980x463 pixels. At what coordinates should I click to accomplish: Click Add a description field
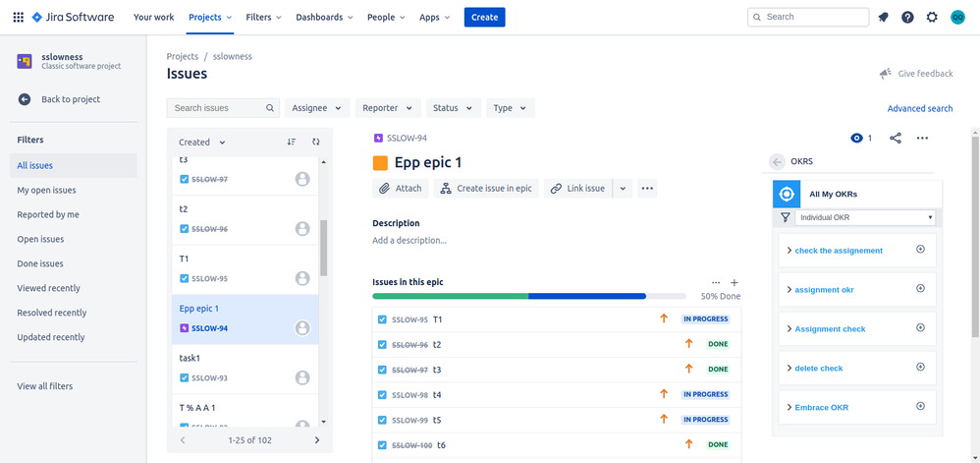(409, 240)
